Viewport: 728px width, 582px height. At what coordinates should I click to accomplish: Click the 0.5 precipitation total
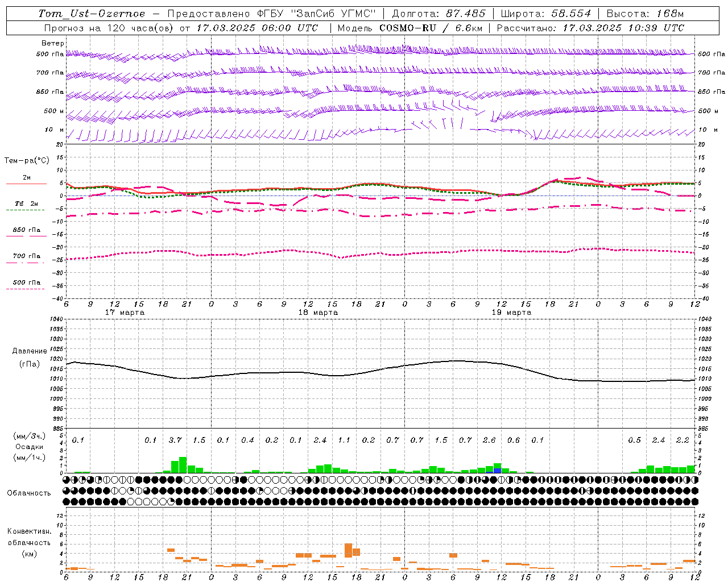634,440
